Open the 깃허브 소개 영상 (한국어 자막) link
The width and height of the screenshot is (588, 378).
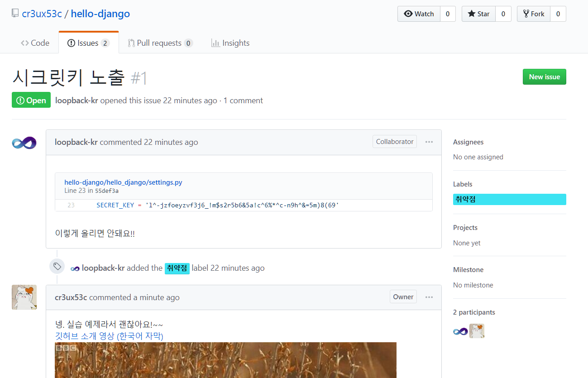(109, 336)
